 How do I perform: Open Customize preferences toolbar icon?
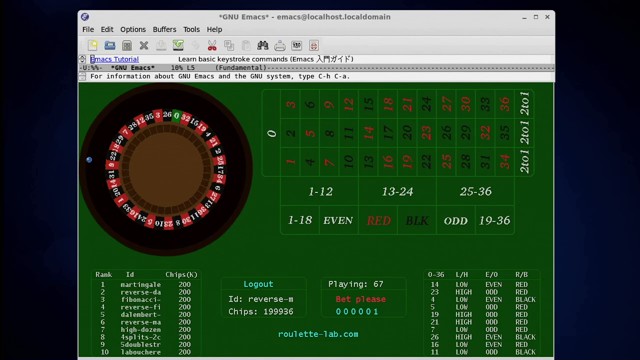(x=297, y=45)
